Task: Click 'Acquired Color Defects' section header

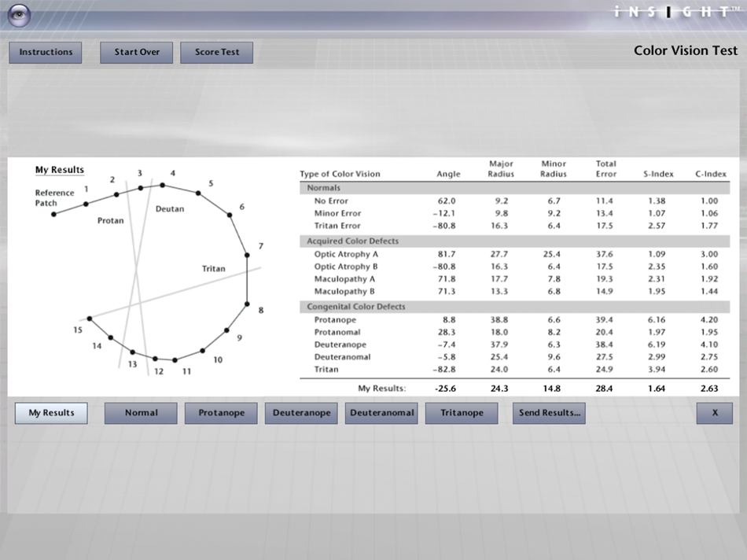Action: point(352,241)
